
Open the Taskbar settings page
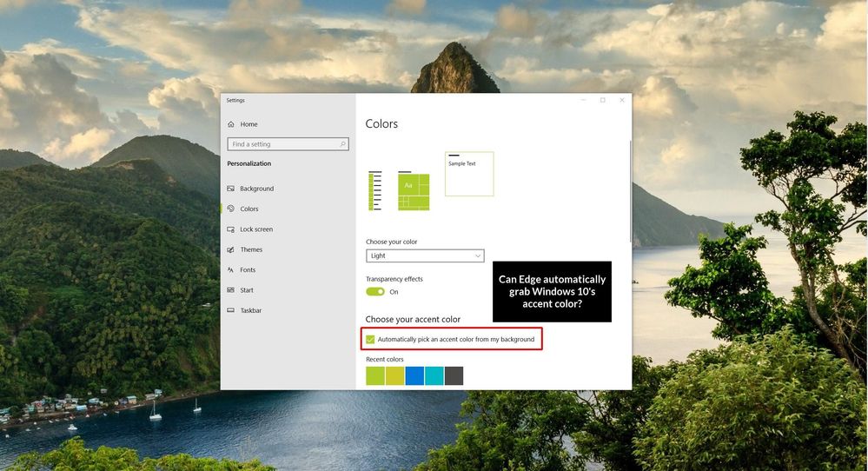pos(251,310)
